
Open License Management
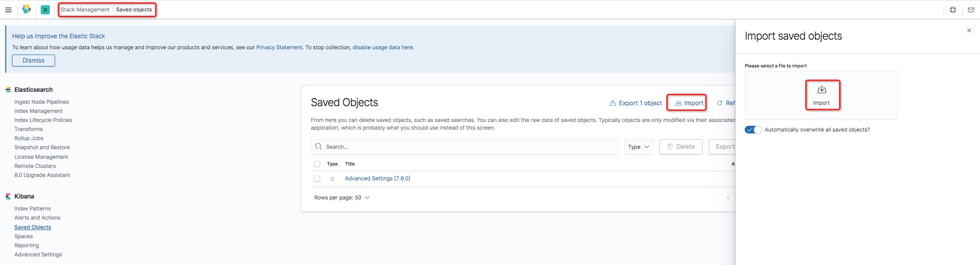pyautogui.click(x=41, y=157)
